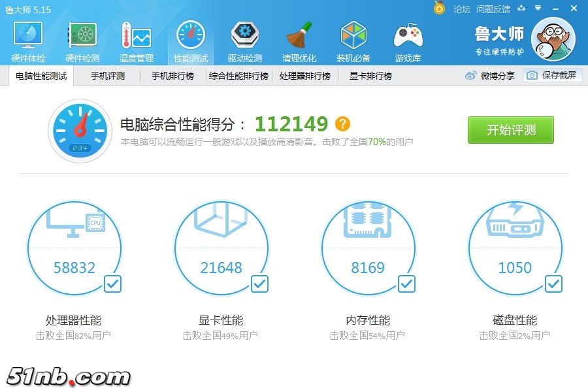
Task: Click 击败全国54%用户 text
Action: [x=367, y=335]
